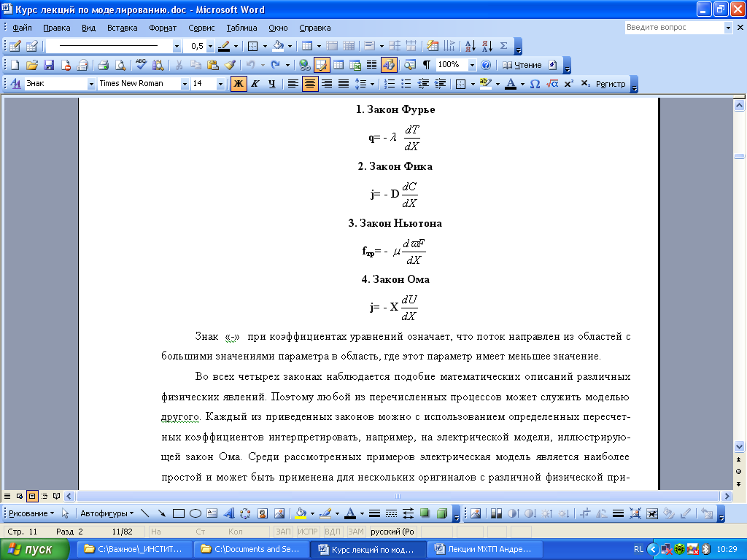Open C:\Documents and Se taskbar folder

251,550
